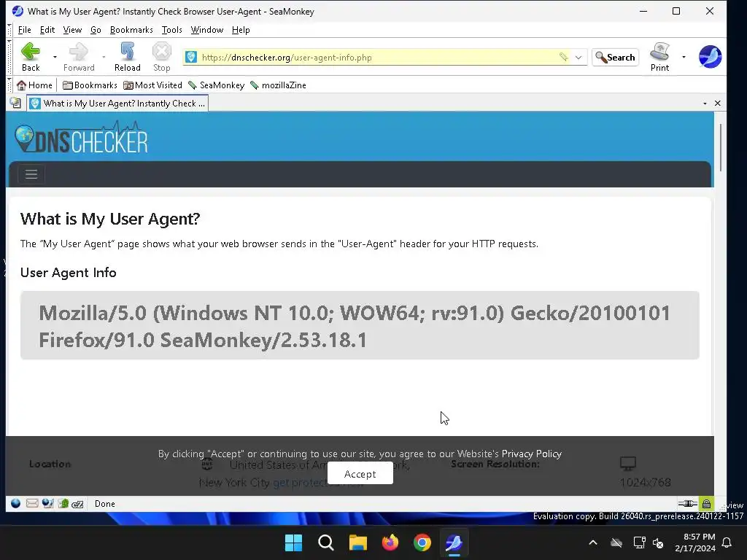Open the View menu
Screen dimensions: 747x560
(72, 29)
